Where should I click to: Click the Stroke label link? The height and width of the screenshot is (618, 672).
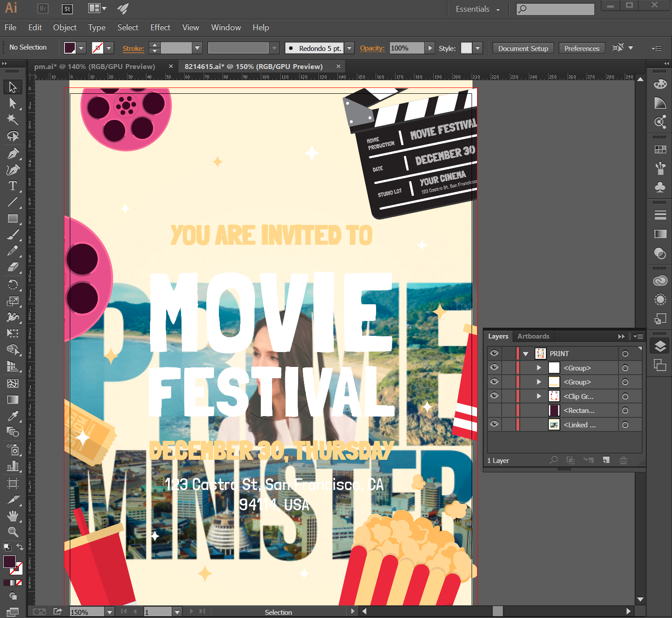(133, 48)
